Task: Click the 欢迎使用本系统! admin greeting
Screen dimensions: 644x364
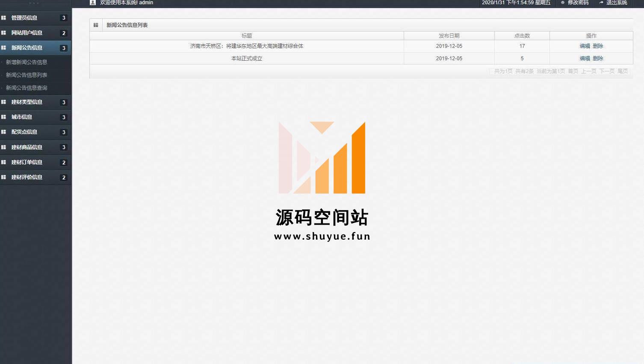Action: tap(127, 3)
